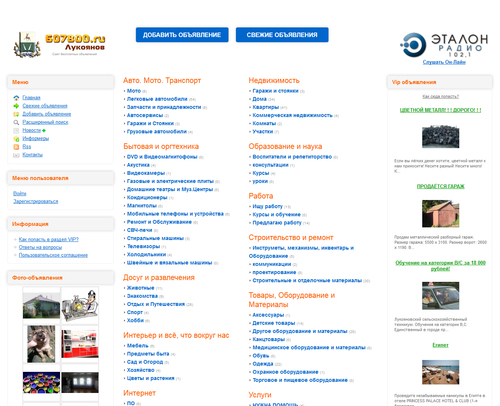
Task: Open the Запчасти и принадлежности subcategory
Action: pos(164,107)
